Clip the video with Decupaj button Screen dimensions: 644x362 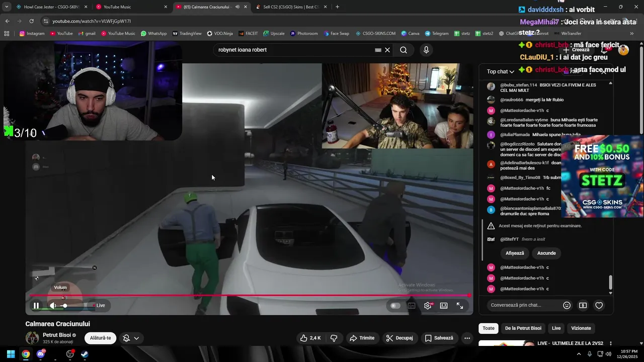[399, 338]
